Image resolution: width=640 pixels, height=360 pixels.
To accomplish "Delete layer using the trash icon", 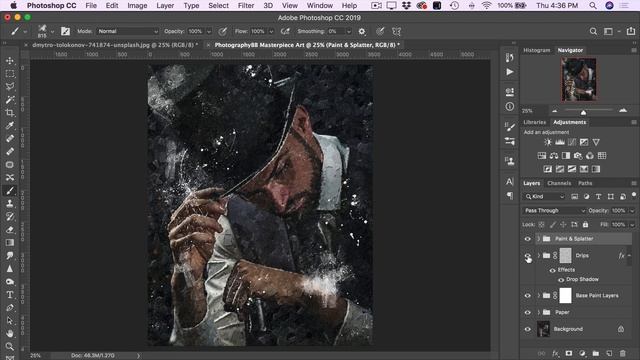I will tap(622, 353).
